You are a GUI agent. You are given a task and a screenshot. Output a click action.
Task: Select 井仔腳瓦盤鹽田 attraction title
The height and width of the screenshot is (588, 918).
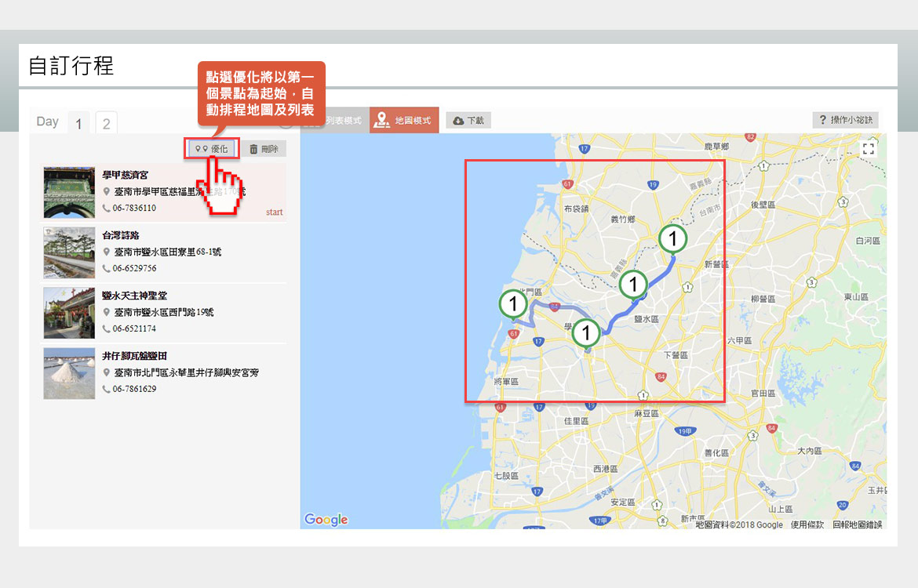click(134, 356)
